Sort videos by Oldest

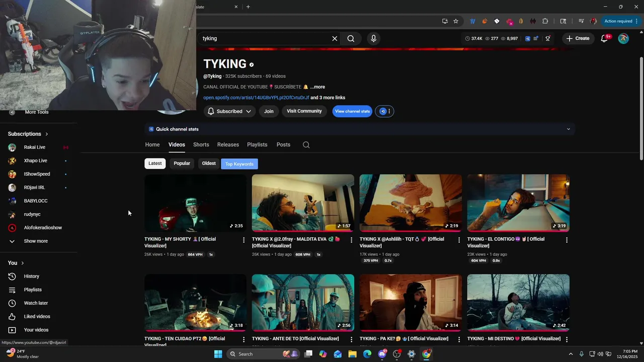click(x=209, y=163)
